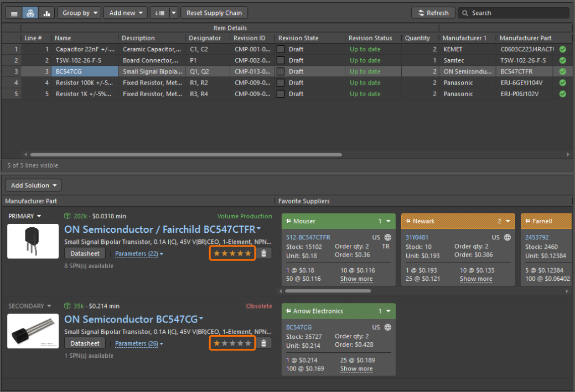Open ON Semiconductor BC547CG part dropdown
The height and width of the screenshot is (392, 575).
click(201, 318)
